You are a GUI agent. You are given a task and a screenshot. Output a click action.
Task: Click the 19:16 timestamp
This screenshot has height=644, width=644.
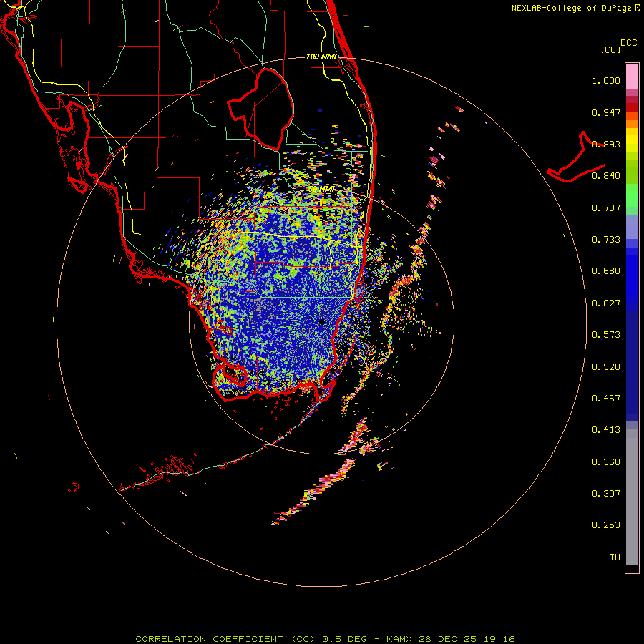point(499,639)
